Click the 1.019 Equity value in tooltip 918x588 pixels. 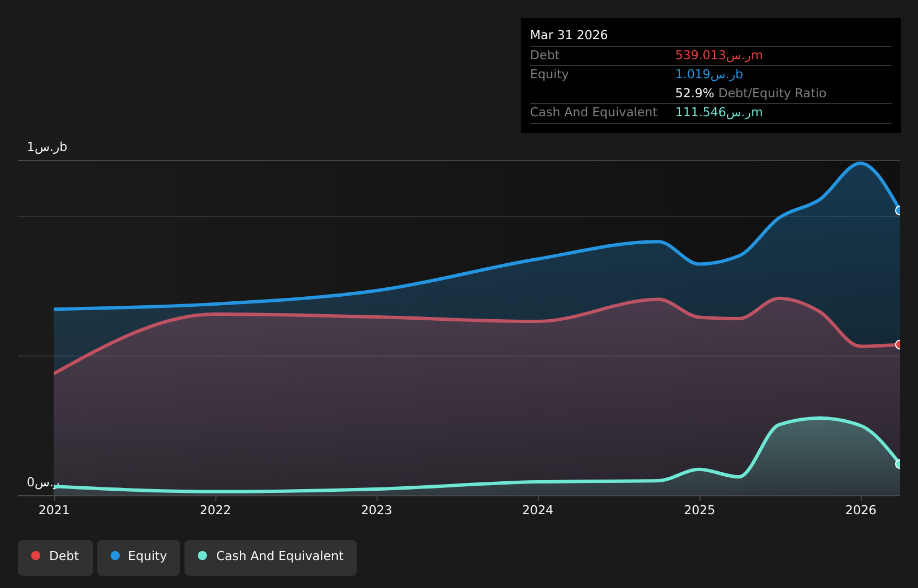click(709, 74)
